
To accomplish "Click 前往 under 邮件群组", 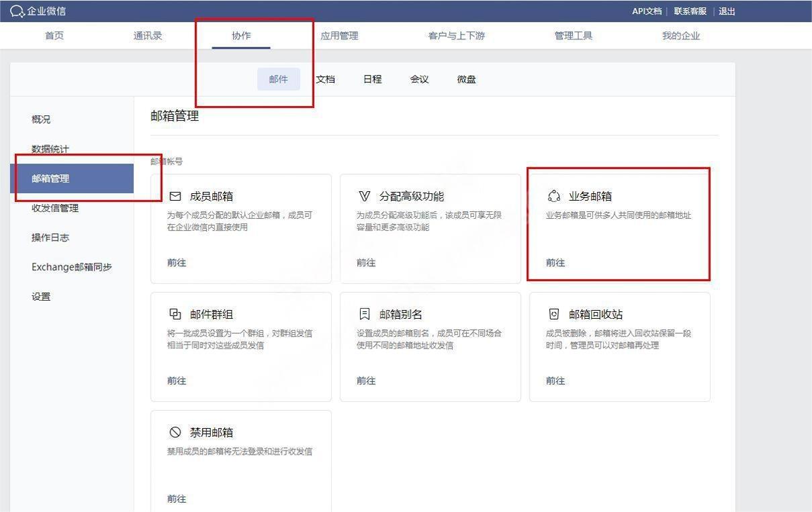I will coord(177,380).
